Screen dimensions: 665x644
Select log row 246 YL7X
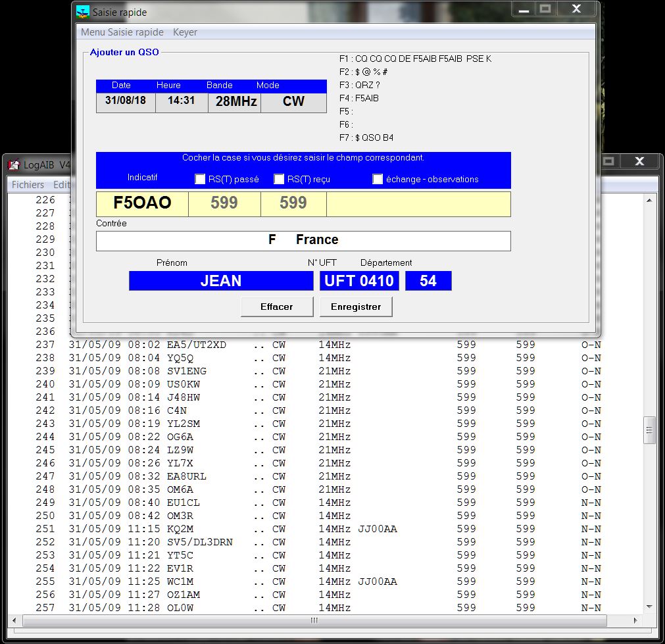point(318,463)
